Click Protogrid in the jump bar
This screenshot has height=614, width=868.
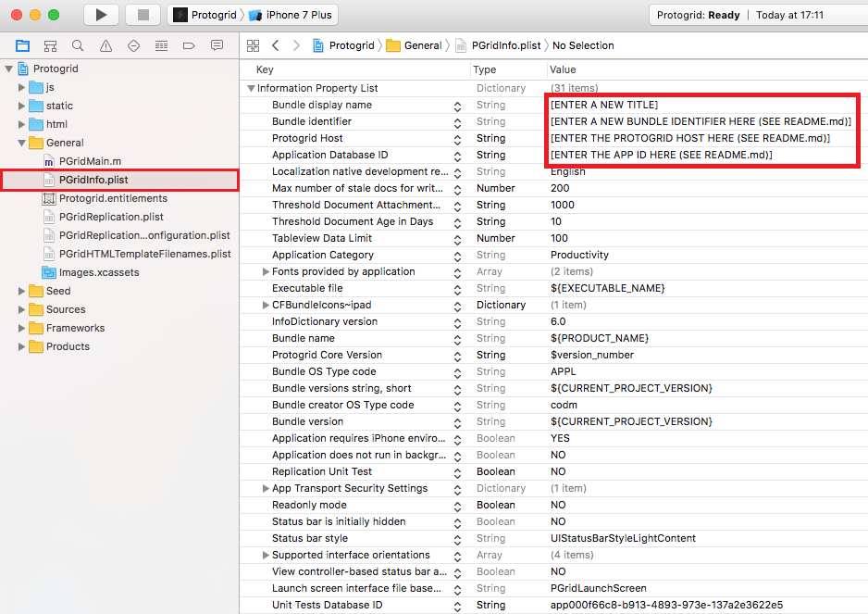343,45
